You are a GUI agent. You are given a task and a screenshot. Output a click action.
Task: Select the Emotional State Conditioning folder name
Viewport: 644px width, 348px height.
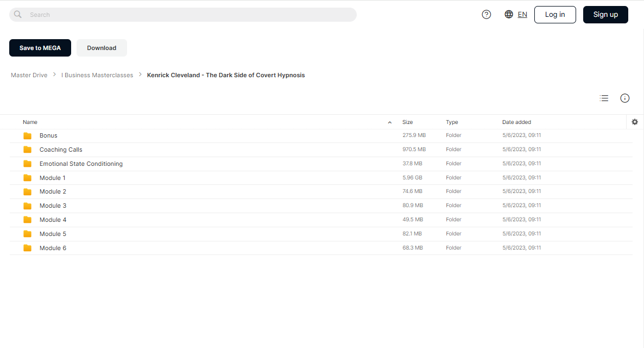pos(81,164)
